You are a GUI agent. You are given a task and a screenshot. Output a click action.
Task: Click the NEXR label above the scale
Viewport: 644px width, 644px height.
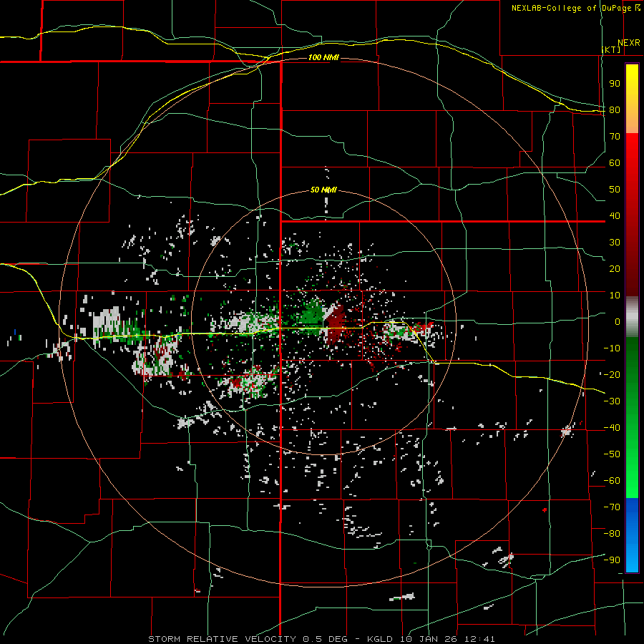pos(629,43)
